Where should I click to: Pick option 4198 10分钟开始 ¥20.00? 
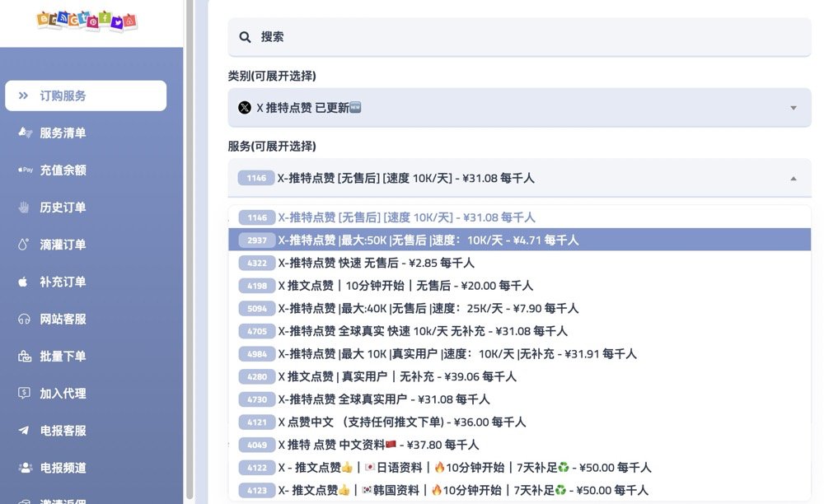click(519, 286)
